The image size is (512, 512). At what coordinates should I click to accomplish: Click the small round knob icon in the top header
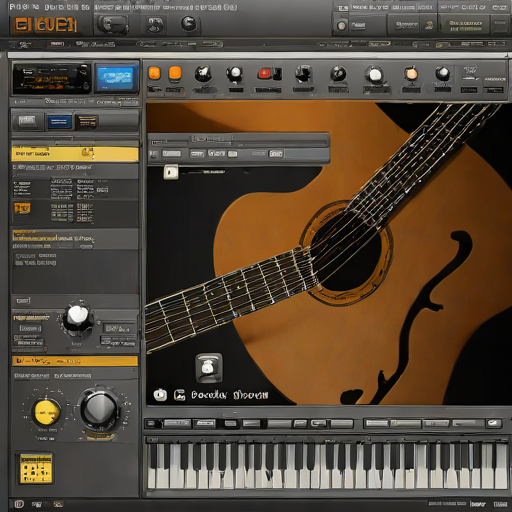tap(155, 24)
